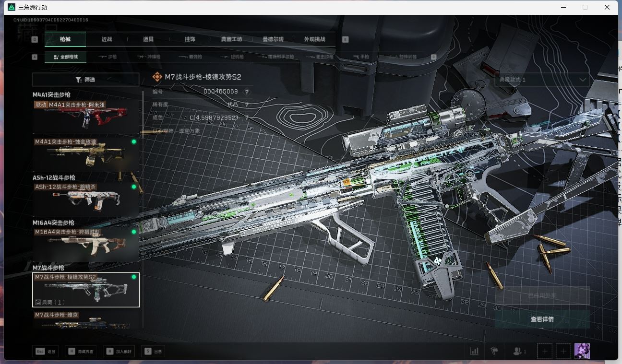Viewport: 622px width, 364px height.
Task: Click the 查看详情 button
Action: click(542, 319)
